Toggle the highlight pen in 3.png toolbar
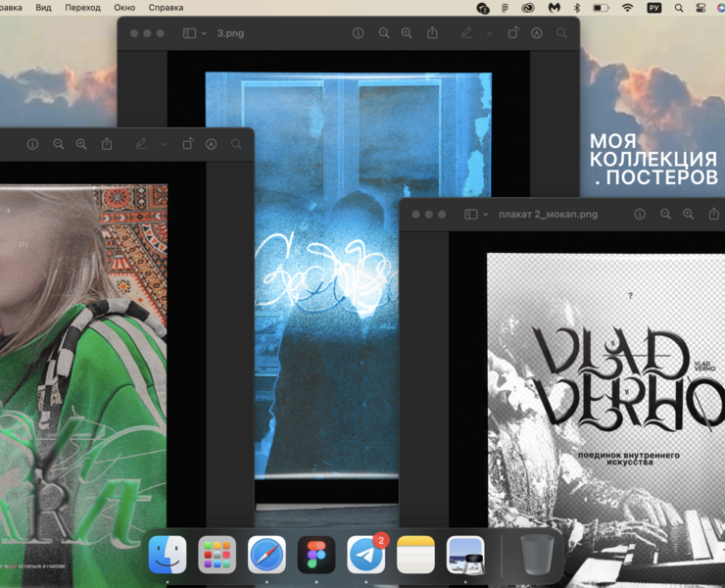725x588 pixels. point(466,33)
